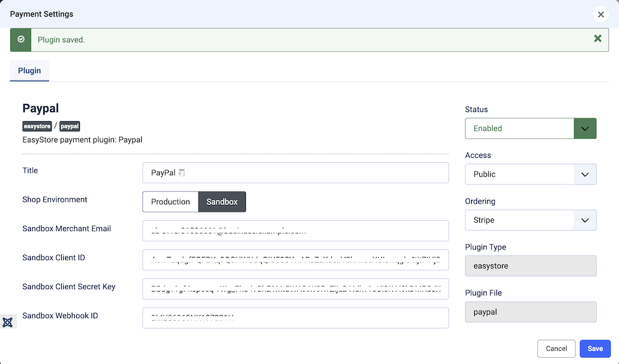The width and height of the screenshot is (619, 364).
Task: Open the Status dropdown arrow
Action: tap(585, 128)
